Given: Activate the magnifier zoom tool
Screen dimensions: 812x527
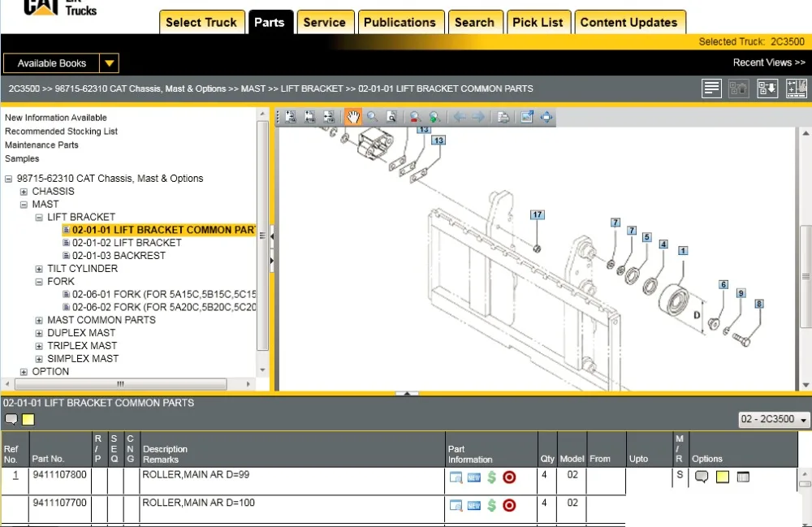Looking at the screenshot, I should (373, 117).
